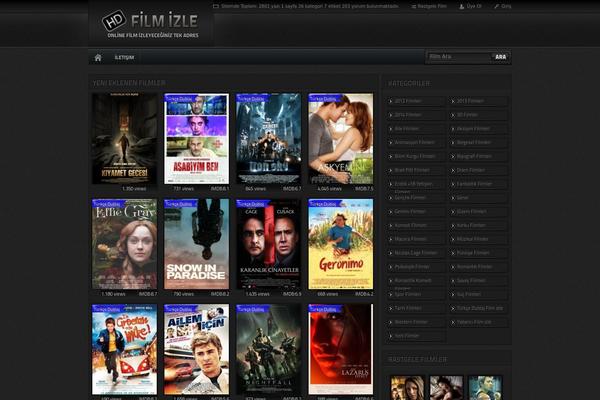Click the arrow icon beside Macera Filmleri

(x=391, y=239)
